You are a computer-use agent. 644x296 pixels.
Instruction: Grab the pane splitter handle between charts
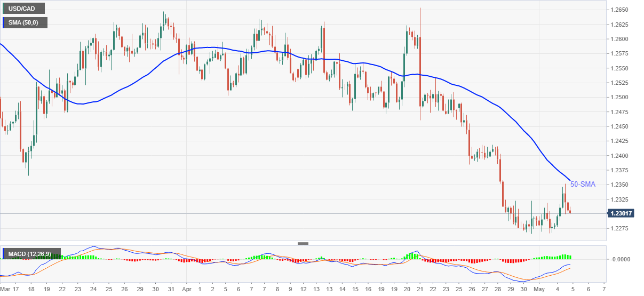pos(303,243)
